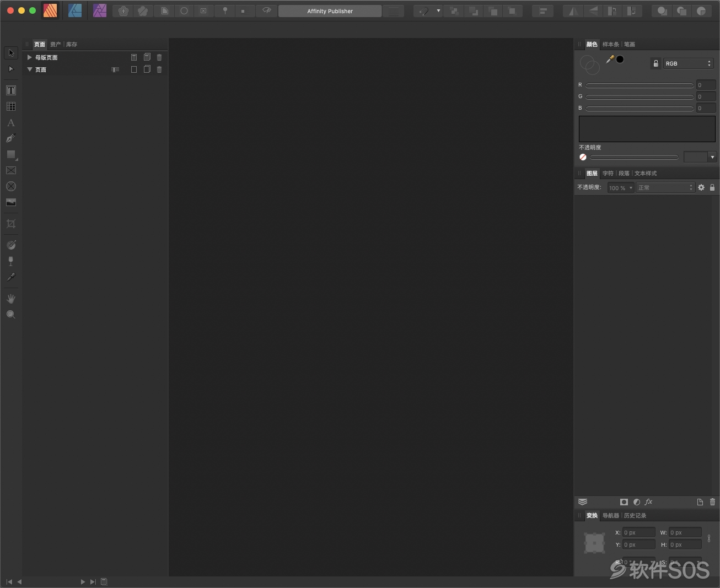Select the Table tool
This screenshot has width=720, height=588.
point(11,106)
